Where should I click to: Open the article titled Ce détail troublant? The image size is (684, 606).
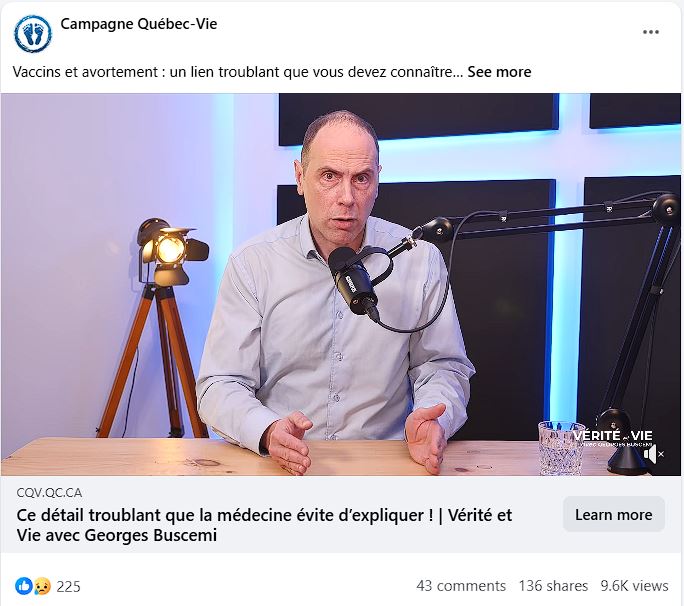[264, 525]
